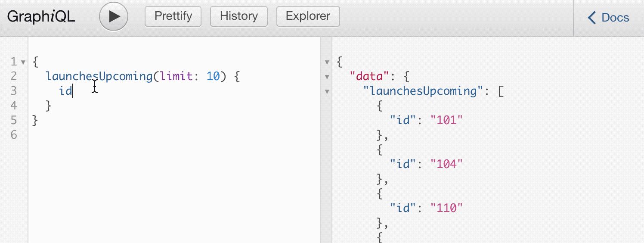The width and height of the screenshot is (644, 243).
Task: Click the closing brace on line 5
Action: pos(35,120)
